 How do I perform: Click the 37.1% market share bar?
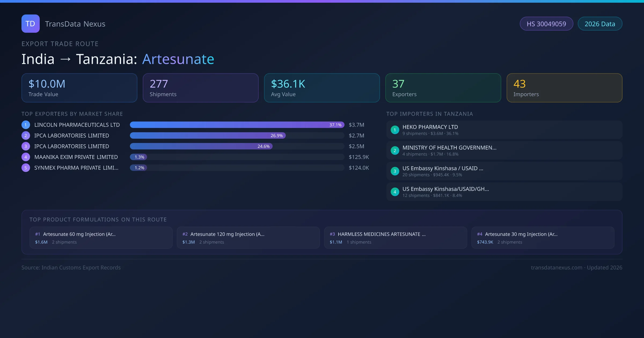(237, 125)
